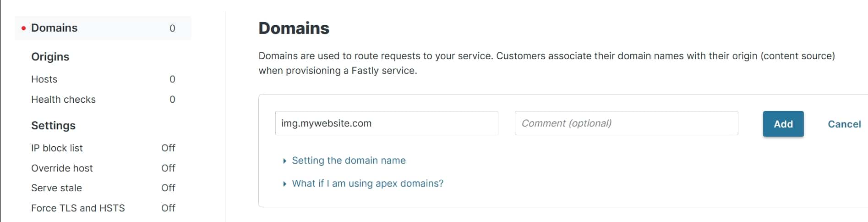Click the arrow icon before apex domains question
The image size is (868, 222).
pos(284,184)
